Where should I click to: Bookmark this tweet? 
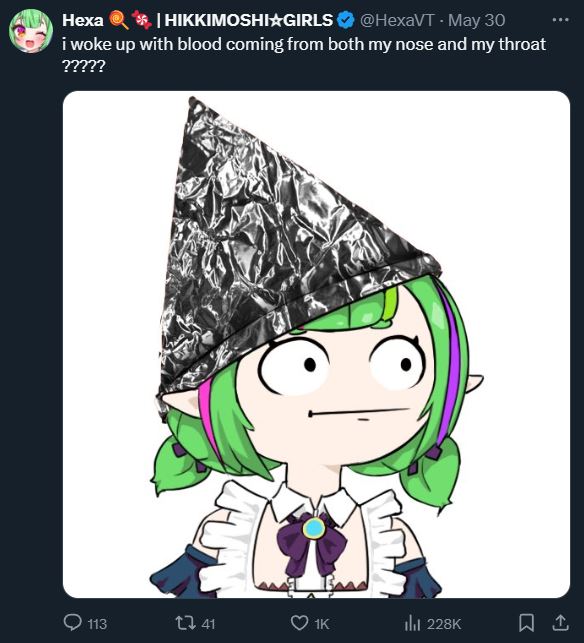526,623
